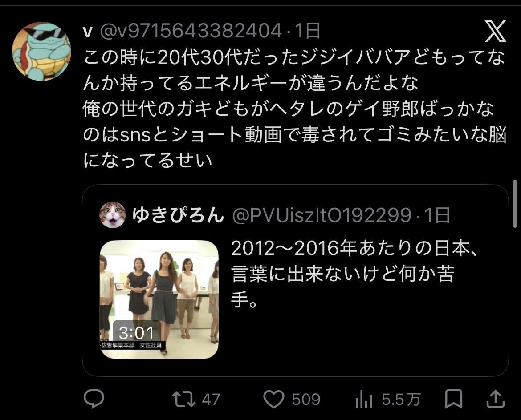
Task: Click the repost count 47
Action: point(211,400)
